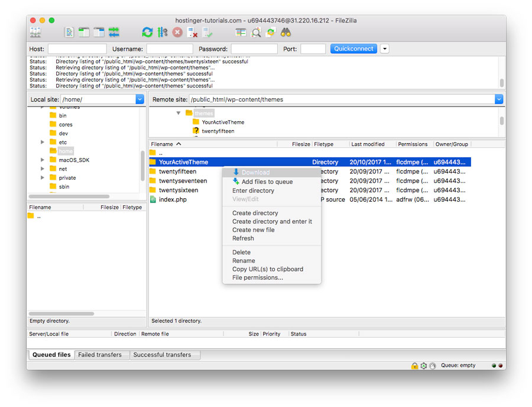The width and height of the screenshot is (532, 407).
Task: Search files with binoculars icon
Action: point(286,33)
